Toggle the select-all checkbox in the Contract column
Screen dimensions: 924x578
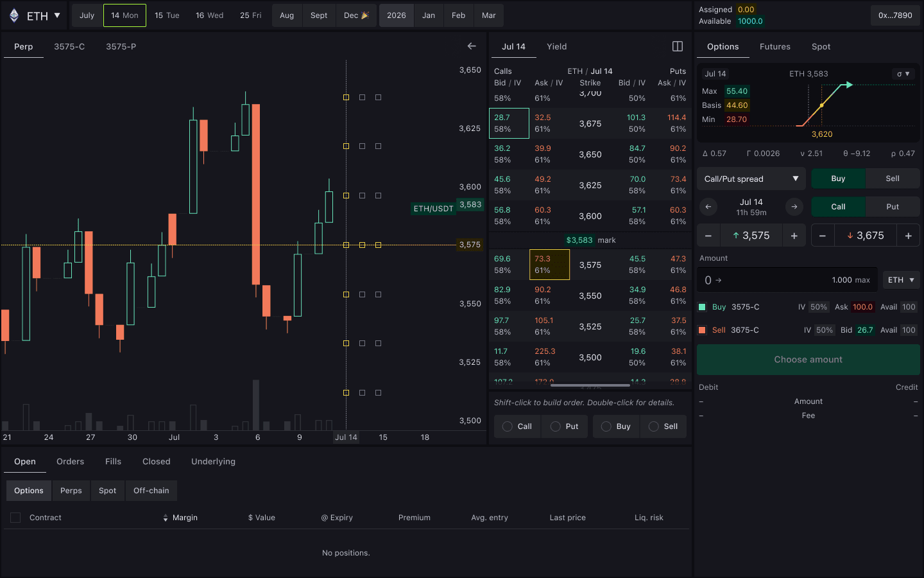[x=15, y=517]
